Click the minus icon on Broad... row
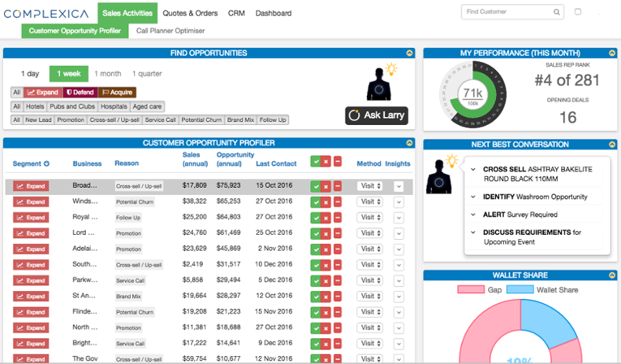This screenshot has height=364, width=621. click(x=337, y=186)
